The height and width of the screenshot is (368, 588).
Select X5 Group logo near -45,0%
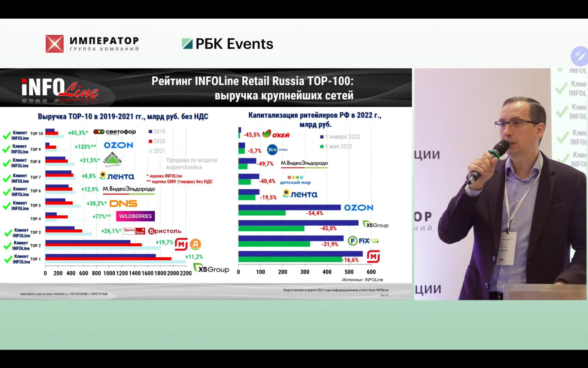tap(375, 225)
